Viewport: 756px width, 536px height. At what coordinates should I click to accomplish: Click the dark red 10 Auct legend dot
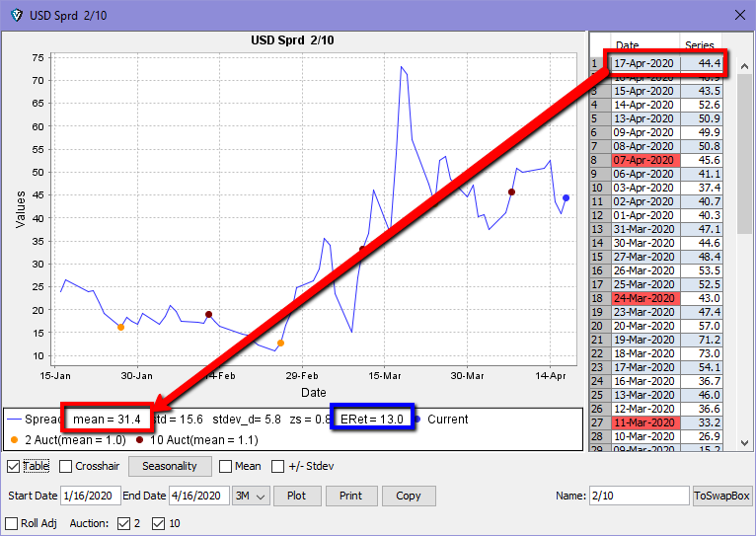[140, 439]
